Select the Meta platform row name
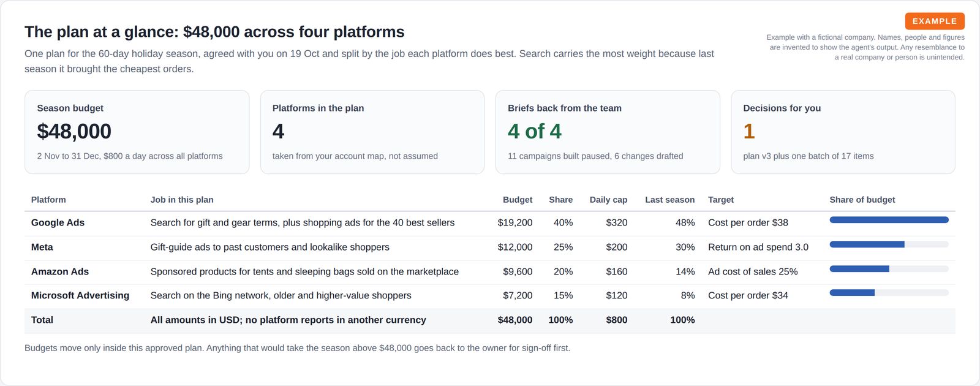 (42, 247)
